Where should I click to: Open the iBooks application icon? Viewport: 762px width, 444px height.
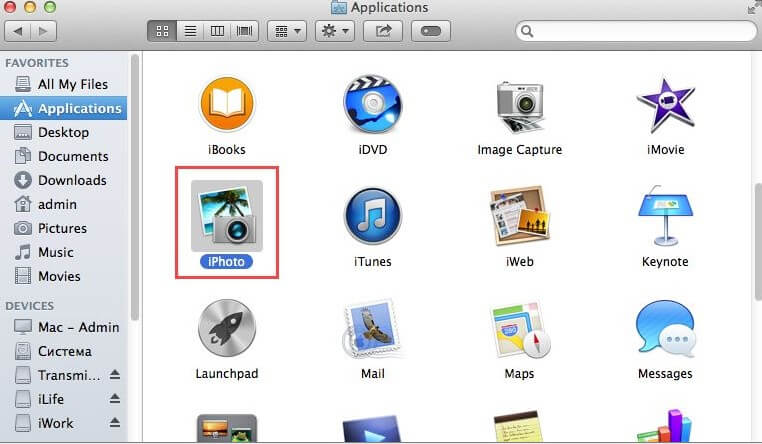click(x=226, y=103)
